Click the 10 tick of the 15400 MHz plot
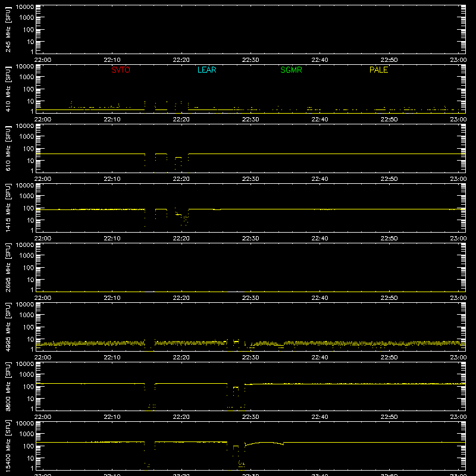Image resolution: width=476 pixels, height=476 pixels. 30,458
